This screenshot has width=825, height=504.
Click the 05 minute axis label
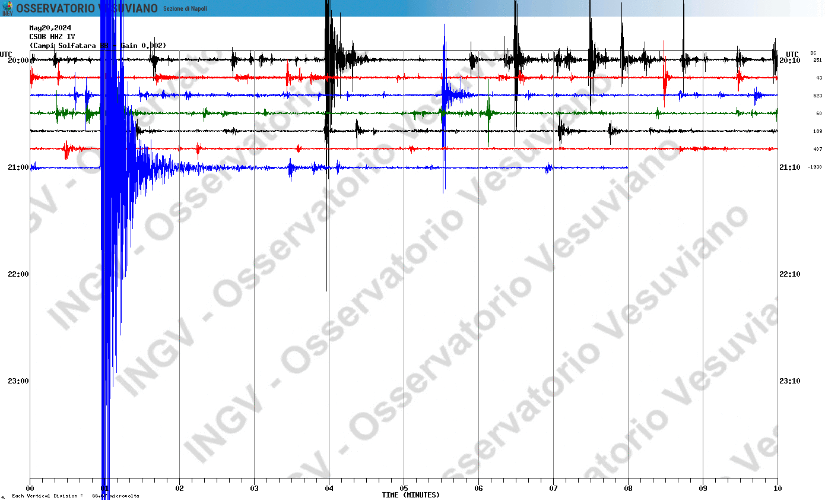[x=404, y=489]
